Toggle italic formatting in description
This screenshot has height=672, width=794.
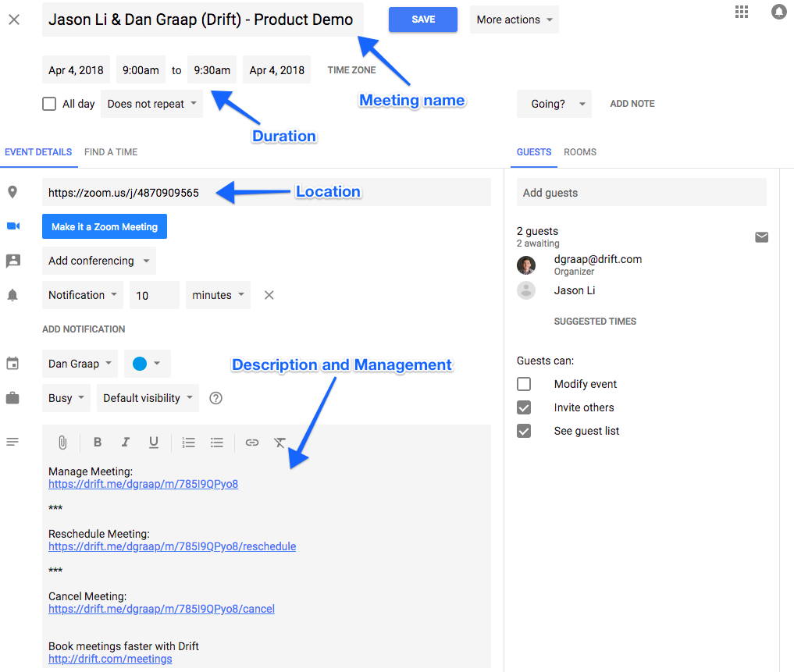[125, 442]
